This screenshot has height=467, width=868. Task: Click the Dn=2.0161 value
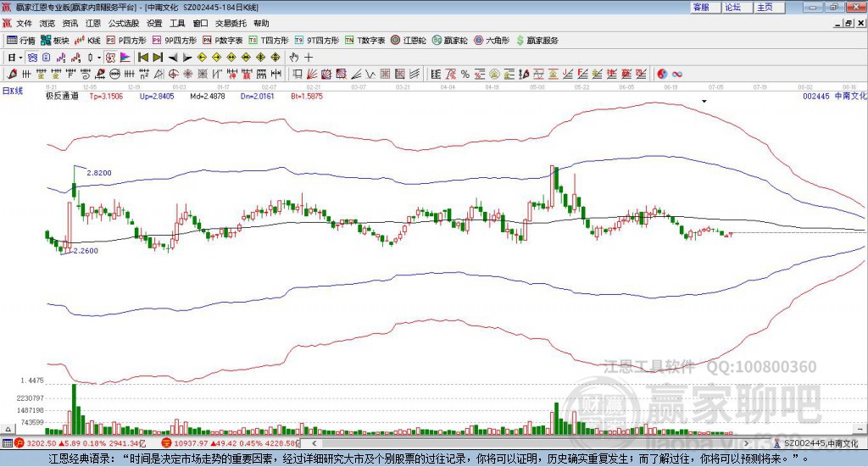(x=258, y=97)
